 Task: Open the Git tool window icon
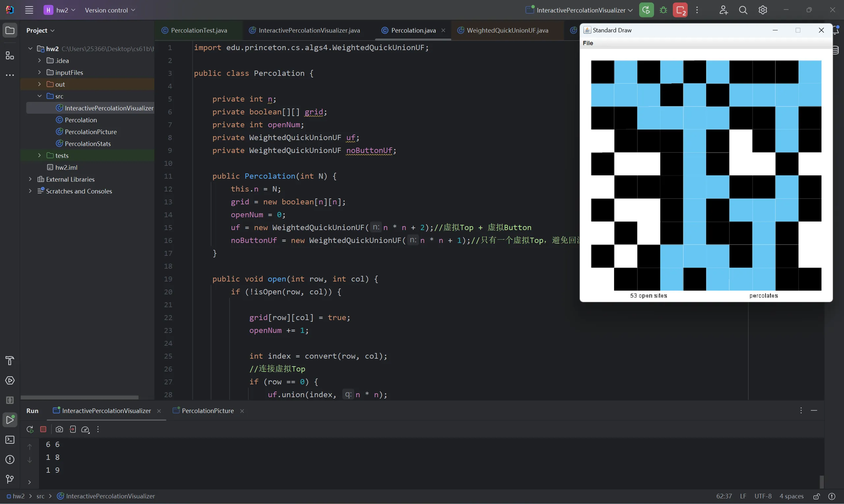(x=10, y=479)
